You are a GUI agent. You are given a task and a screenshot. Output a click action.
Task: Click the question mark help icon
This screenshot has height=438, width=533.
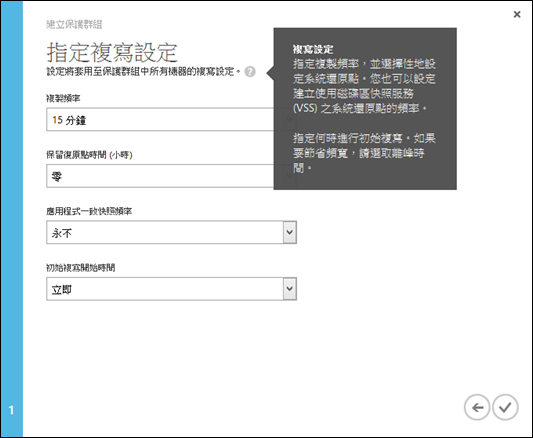pos(250,72)
